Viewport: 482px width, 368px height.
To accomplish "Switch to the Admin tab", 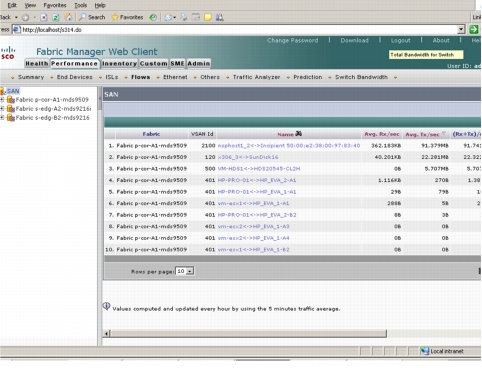I will (199, 63).
